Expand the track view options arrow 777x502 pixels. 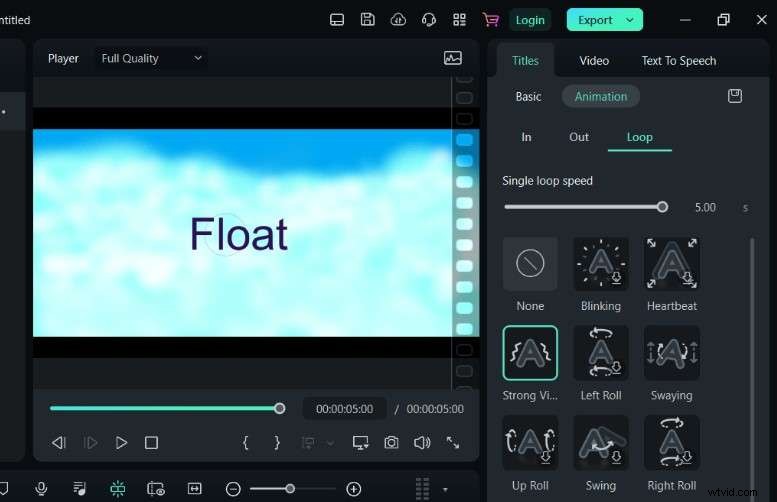coord(445,490)
